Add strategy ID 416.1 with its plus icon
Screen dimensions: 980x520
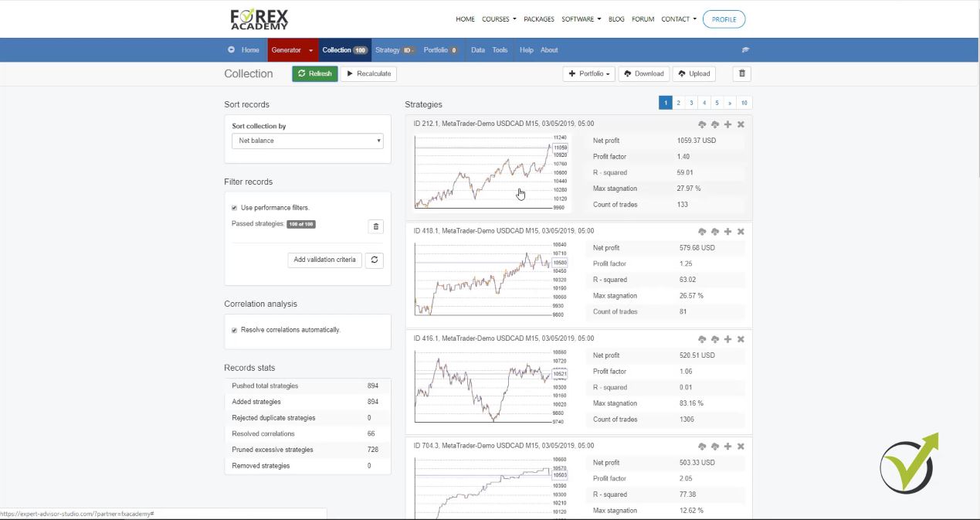click(x=727, y=339)
